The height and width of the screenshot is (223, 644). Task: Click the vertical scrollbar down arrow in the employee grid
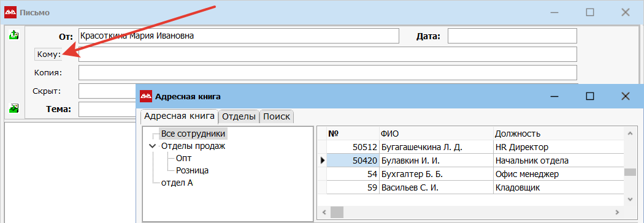click(630, 199)
